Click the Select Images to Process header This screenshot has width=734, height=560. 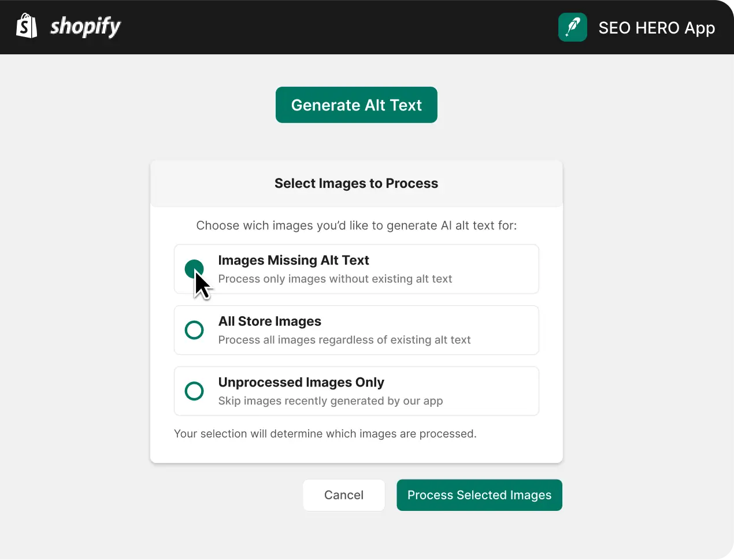pyautogui.click(x=357, y=183)
